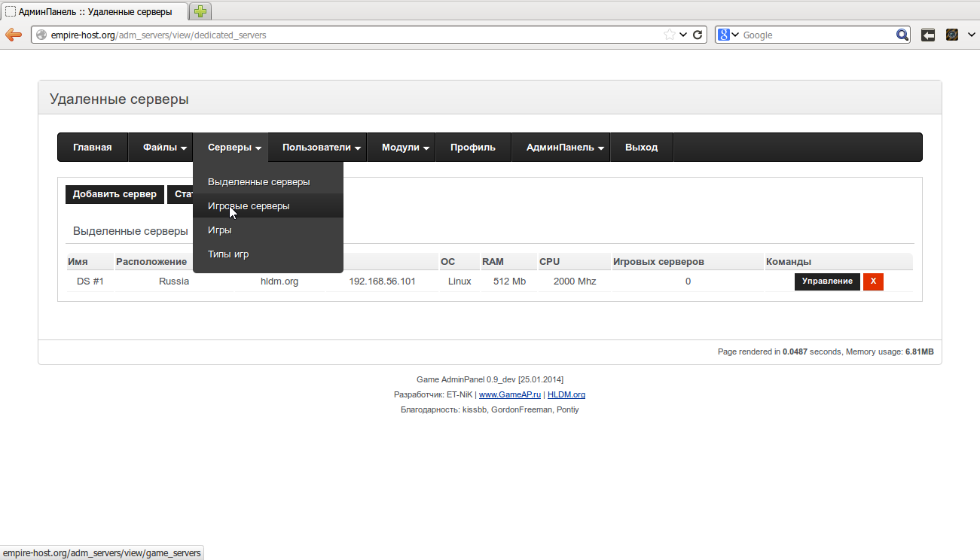Image resolution: width=980 pixels, height=560 pixels.
Task: Choose Типы игр menu entry
Action: [228, 254]
